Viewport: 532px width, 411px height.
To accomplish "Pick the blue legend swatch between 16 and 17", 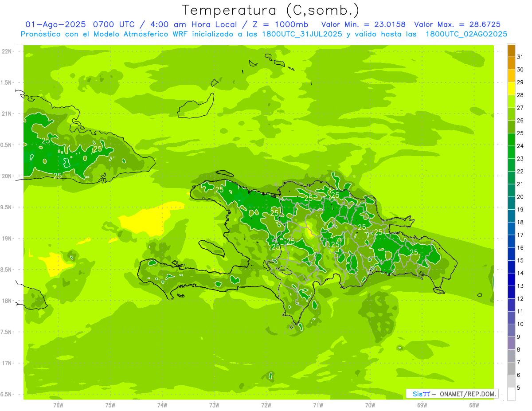I will click(511, 241).
